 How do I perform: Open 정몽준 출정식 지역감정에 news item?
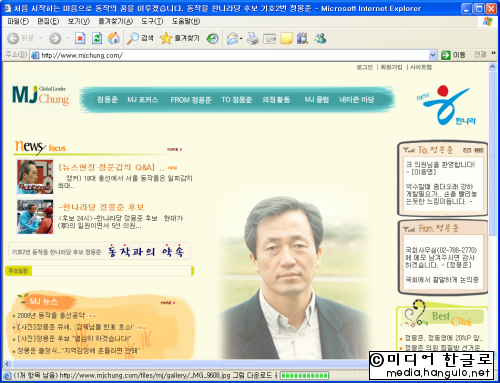coord(78,351)
